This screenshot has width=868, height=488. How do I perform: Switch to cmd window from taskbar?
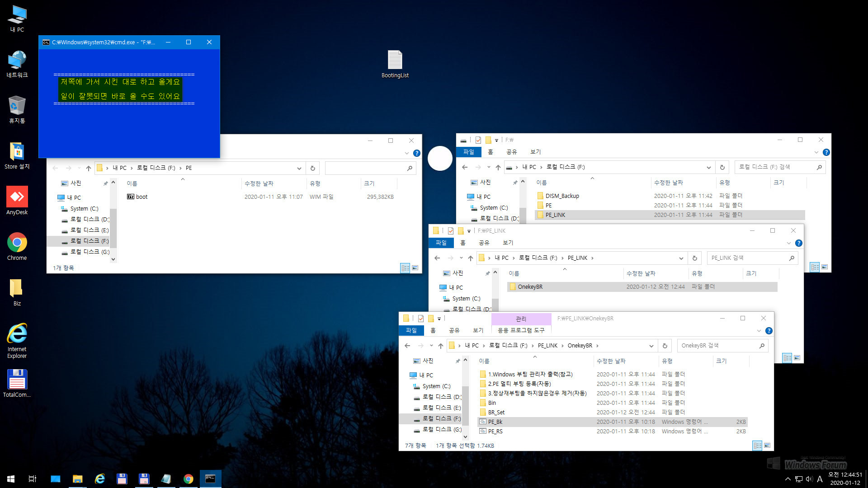tap(210, 479)
